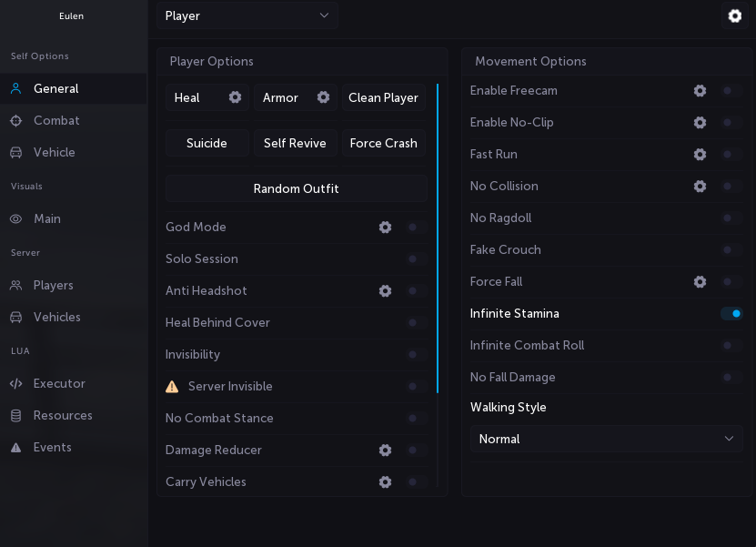Open Anti Headshot settings gear

pyautogui.click(x=385, y=291)
